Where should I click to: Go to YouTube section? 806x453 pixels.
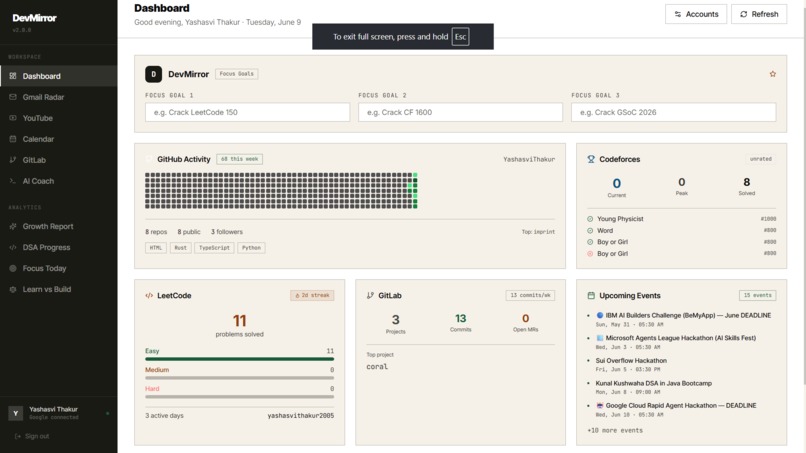(x=59, y=118)
